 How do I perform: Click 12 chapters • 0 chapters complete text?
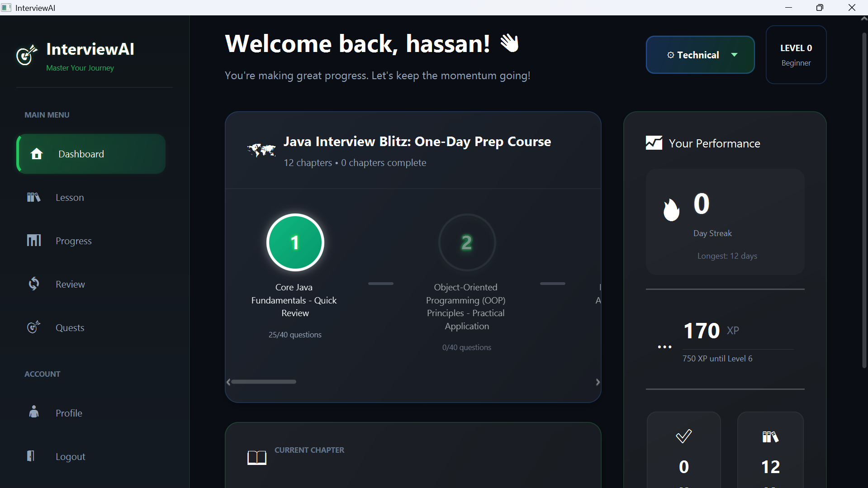(355, 163)
